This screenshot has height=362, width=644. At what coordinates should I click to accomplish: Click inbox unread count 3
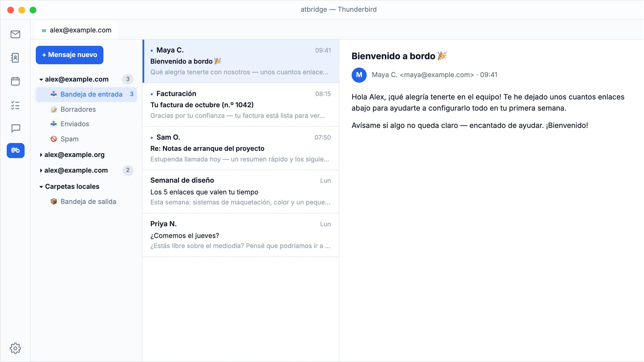point(132,94)
